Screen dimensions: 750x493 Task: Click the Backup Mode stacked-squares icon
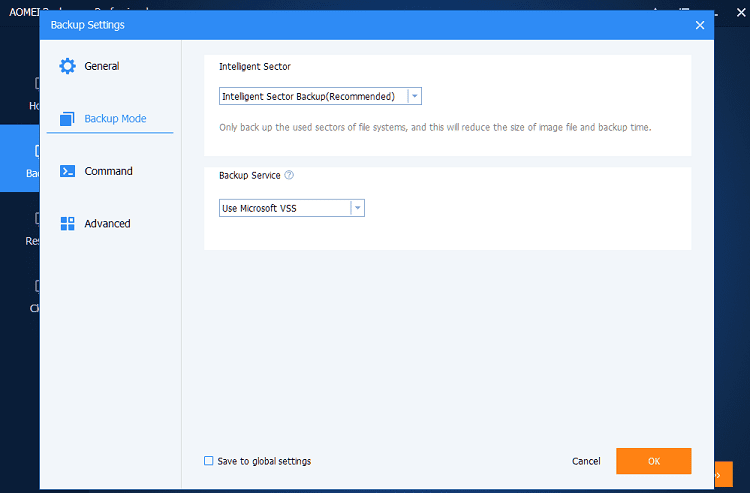tap(67, 119)
